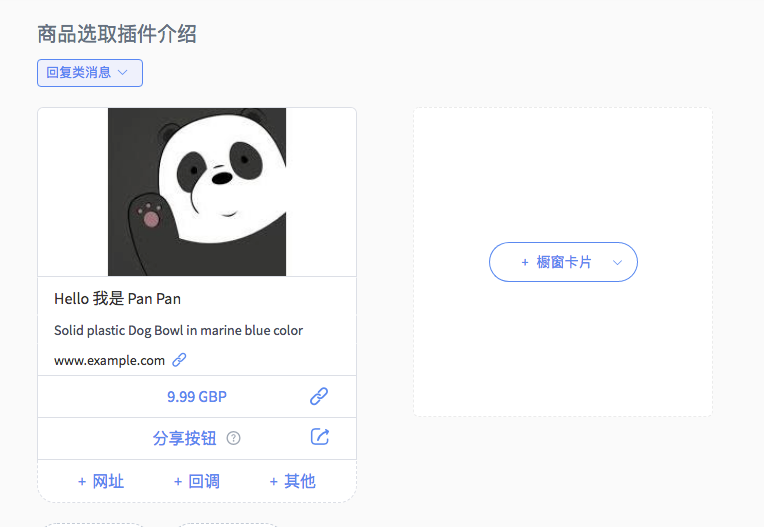Viewport: 764px width, 527px height.
Task: Click the plus sign before 网址
Action: tap(82, 482)
